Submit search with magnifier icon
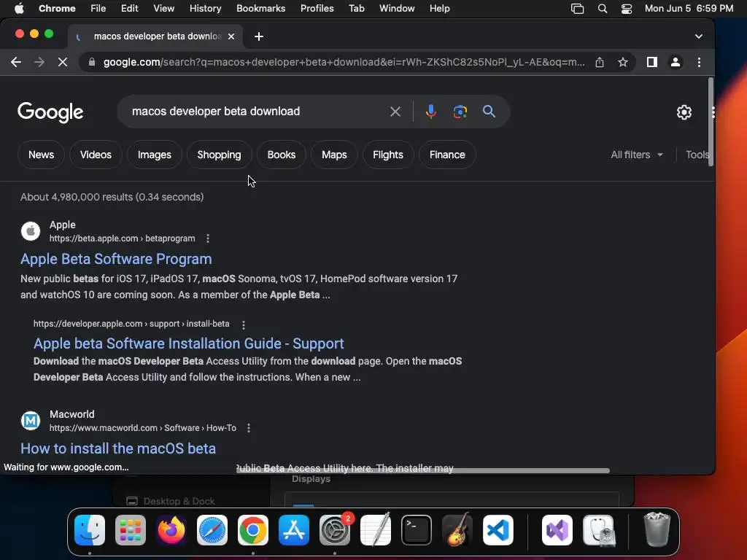 coord(489,112)
